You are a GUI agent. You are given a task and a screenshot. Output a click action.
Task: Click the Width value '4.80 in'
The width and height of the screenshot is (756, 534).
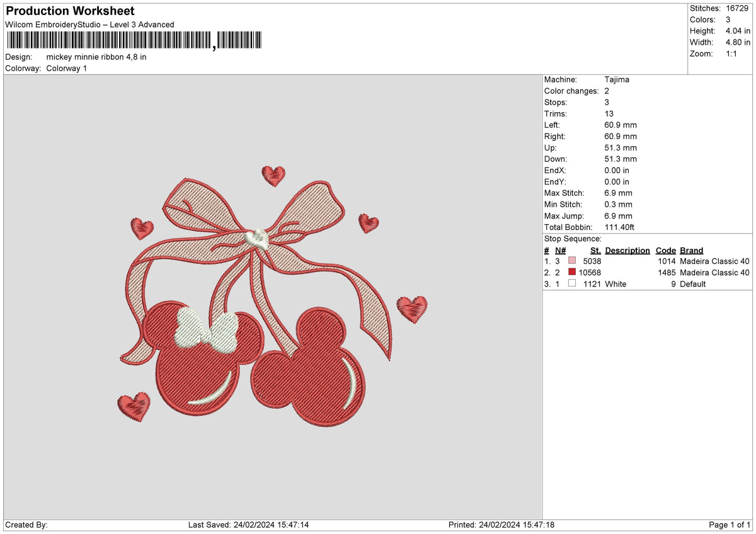click(x=738, y=42)
